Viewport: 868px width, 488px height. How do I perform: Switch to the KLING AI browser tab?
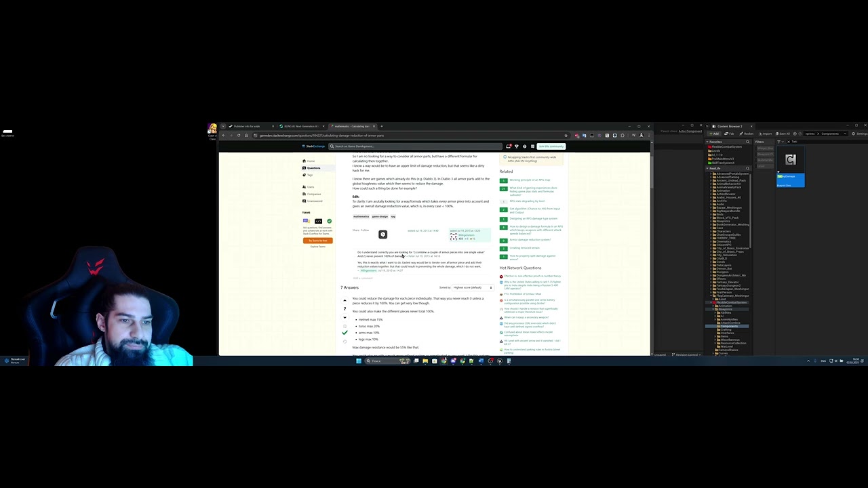tap(302, 126)
